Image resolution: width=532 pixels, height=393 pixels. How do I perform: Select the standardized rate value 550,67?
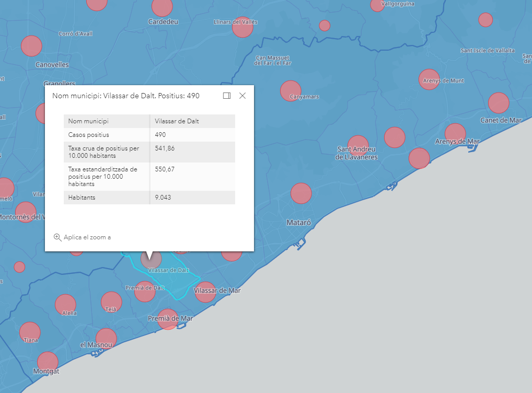(165, 169)
